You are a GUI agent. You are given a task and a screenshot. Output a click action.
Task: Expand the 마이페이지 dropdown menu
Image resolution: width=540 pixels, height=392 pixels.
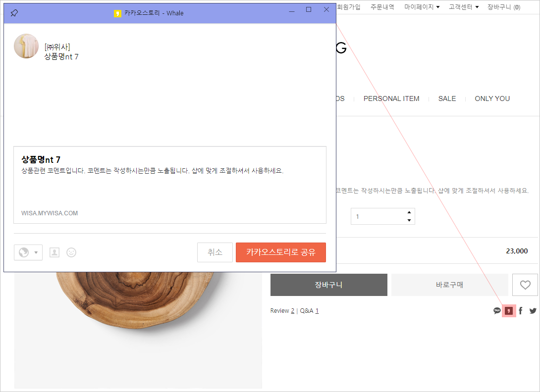tap(422, 7)
